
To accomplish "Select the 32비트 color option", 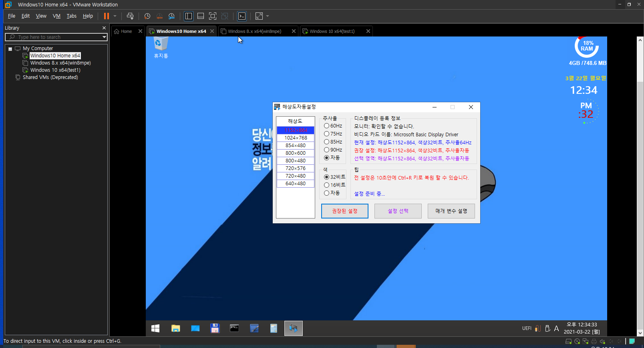I will coord(335,177).
